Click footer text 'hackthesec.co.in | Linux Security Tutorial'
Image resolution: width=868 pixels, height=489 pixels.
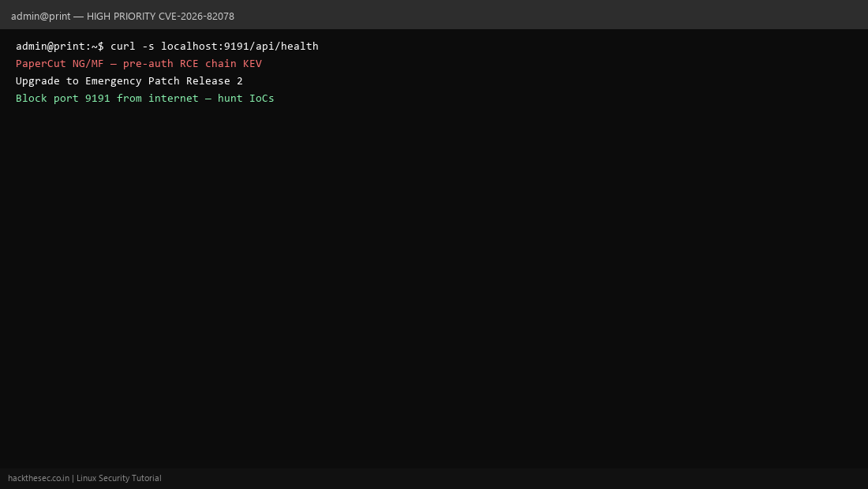pyautogui.click(x=84, y=478)
